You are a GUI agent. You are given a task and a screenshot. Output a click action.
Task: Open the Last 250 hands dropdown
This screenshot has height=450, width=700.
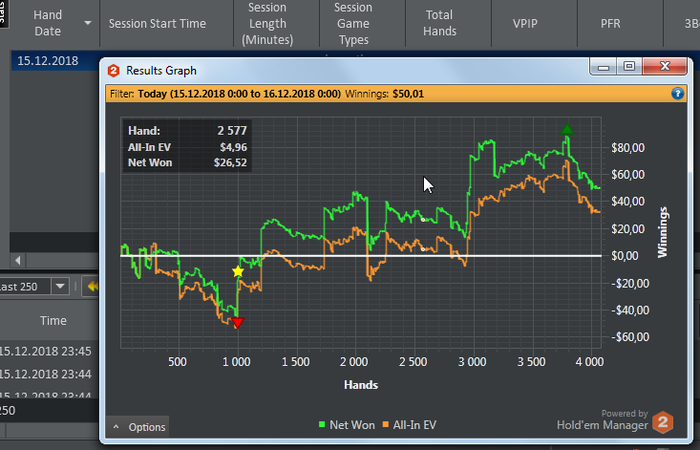coord(60,286)
